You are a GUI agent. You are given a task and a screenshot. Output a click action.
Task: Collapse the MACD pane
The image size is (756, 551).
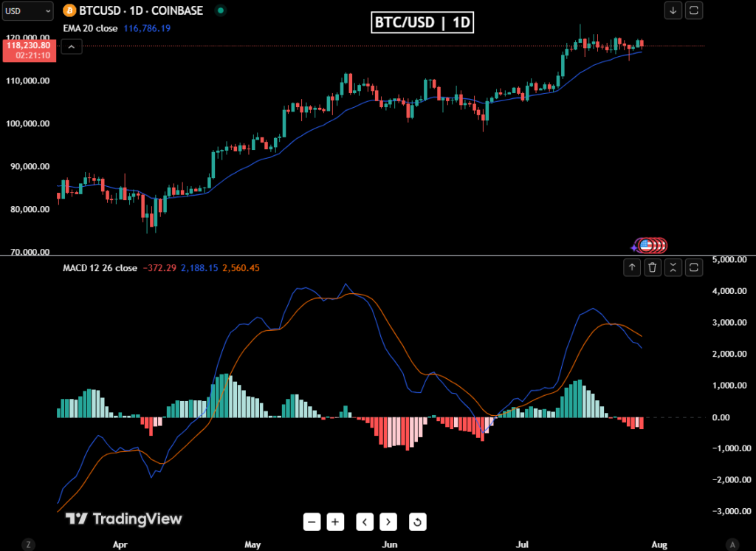(x=673, y=267)
